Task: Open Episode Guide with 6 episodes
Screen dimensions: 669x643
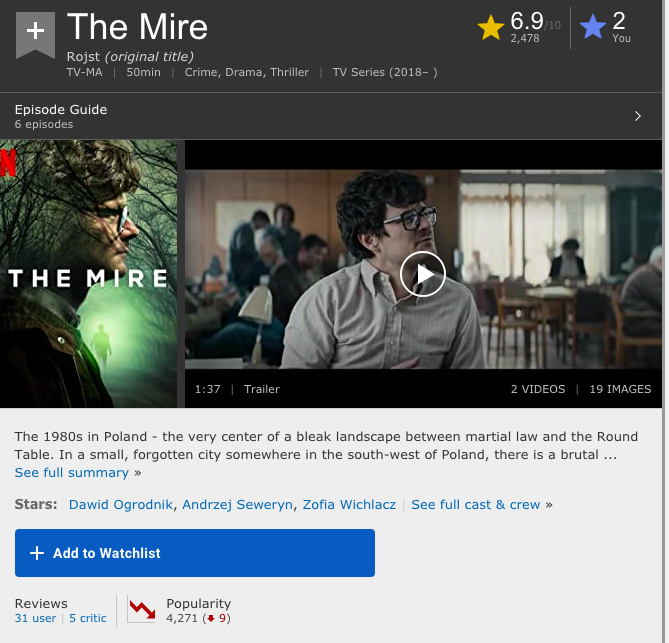Action: tap(331, 116)
